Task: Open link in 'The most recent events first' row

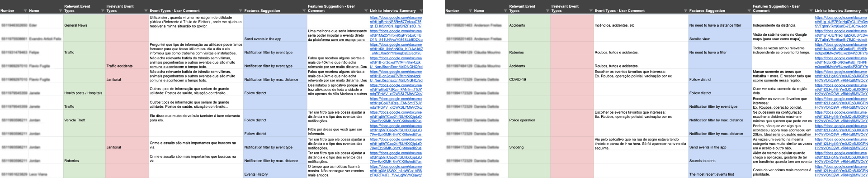Action: 841,171
